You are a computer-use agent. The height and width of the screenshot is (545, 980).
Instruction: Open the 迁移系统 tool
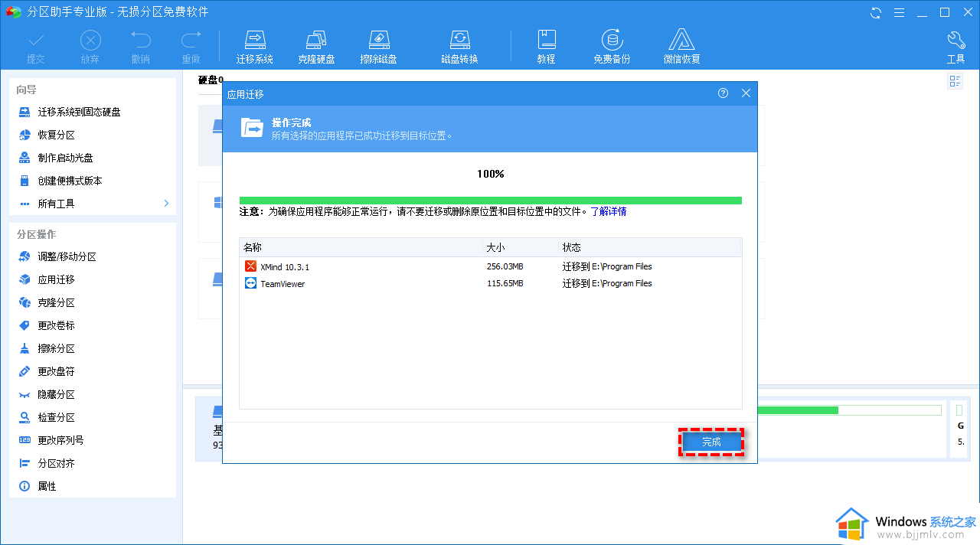255,47
